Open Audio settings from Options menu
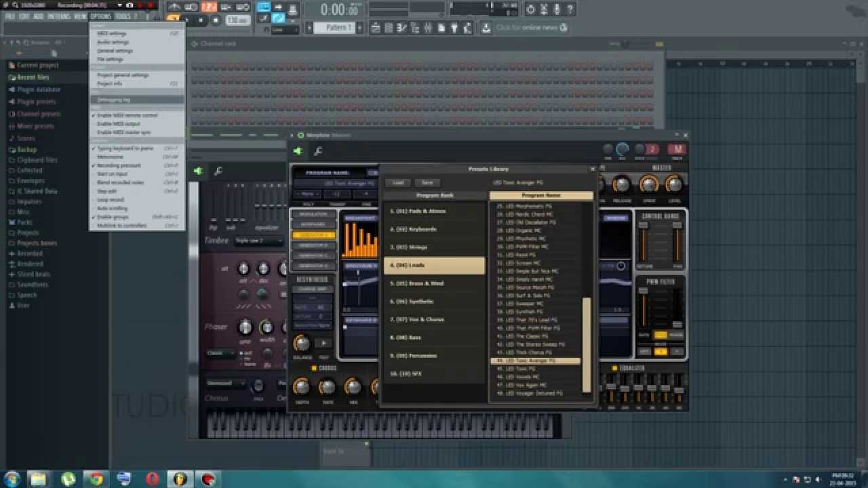Viewport: 868px width, 488px height. click(x=137, y=42)
